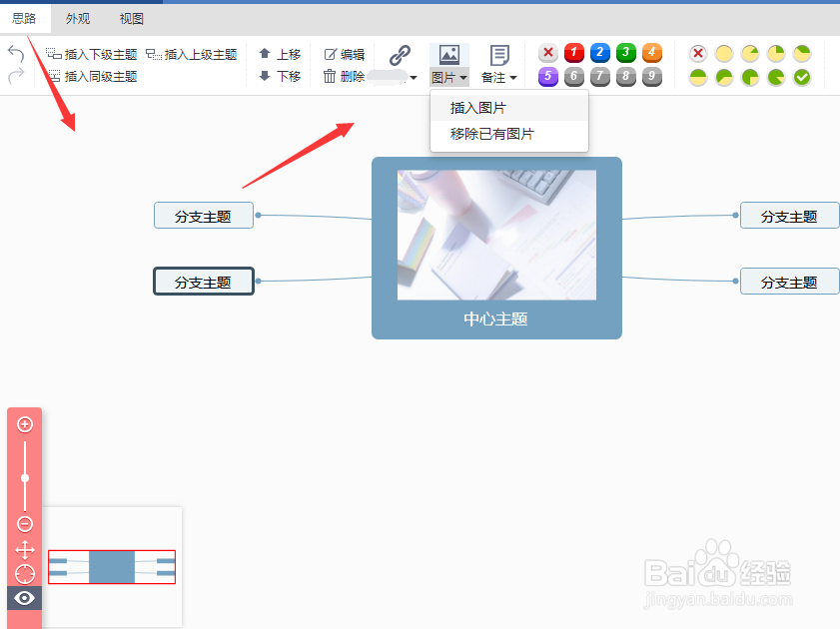Click the 上移 move up button
This screenshot has height=629, width=840.
(x=281, y=54)
